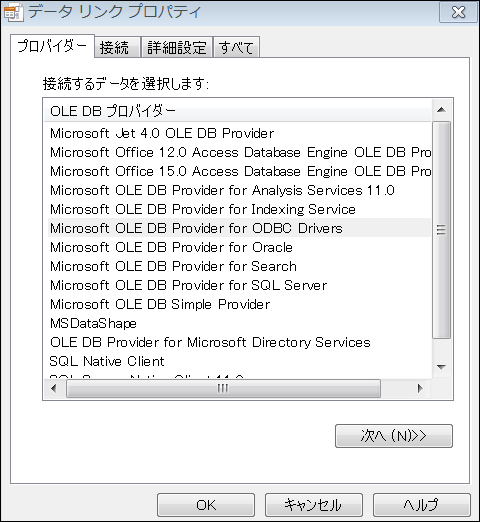Image resolution: width=480 pixels, height=522 pixels.
Task: Click the horizontal scrollbar right arrow
Action: 420,388
